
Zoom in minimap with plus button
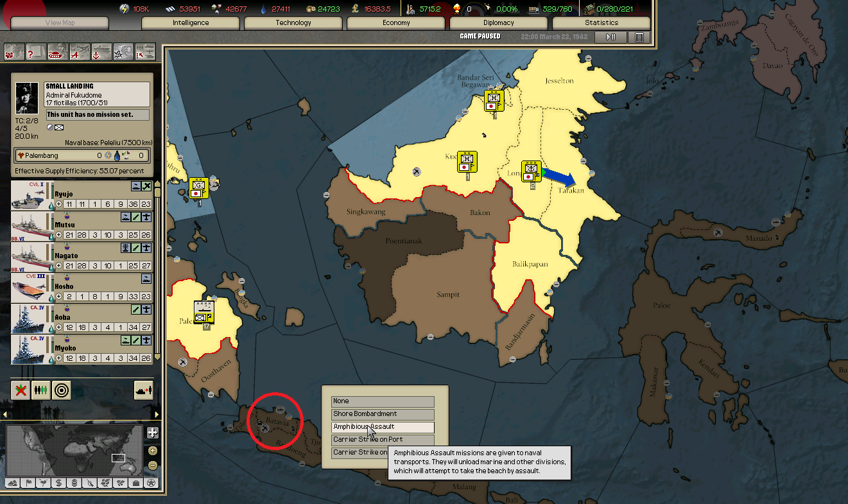pos(152,433)
